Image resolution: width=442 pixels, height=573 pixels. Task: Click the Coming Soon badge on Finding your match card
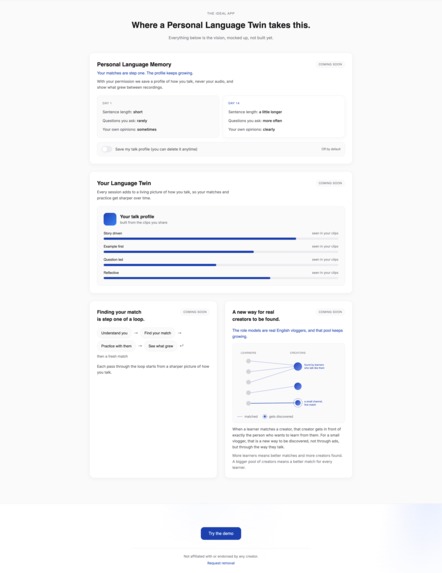(195, 312)
